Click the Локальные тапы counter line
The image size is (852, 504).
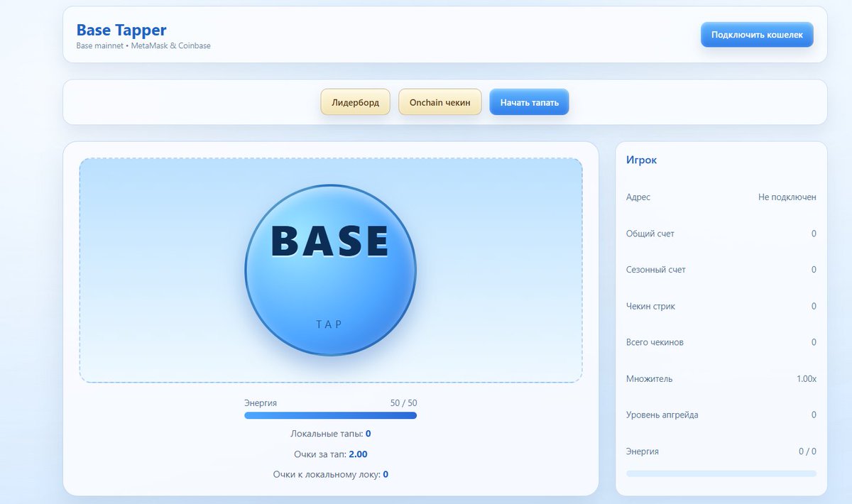click(331, 434)
